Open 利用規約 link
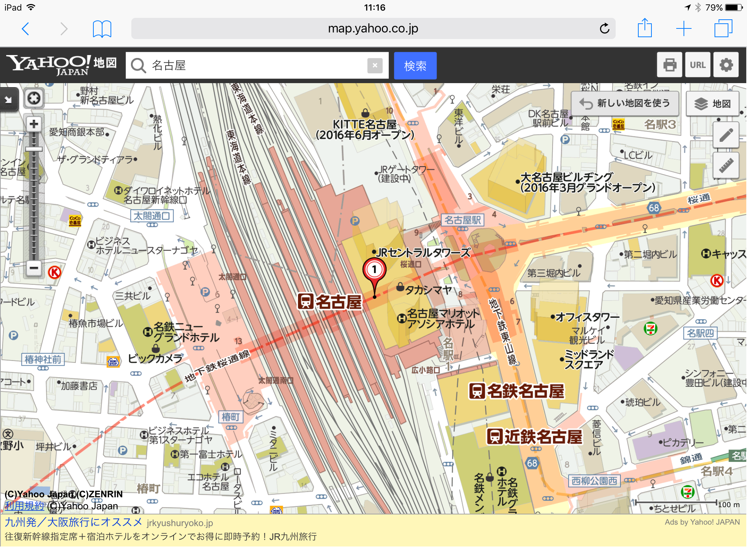This screenshot has height=560, width=747. pos(24,506)
